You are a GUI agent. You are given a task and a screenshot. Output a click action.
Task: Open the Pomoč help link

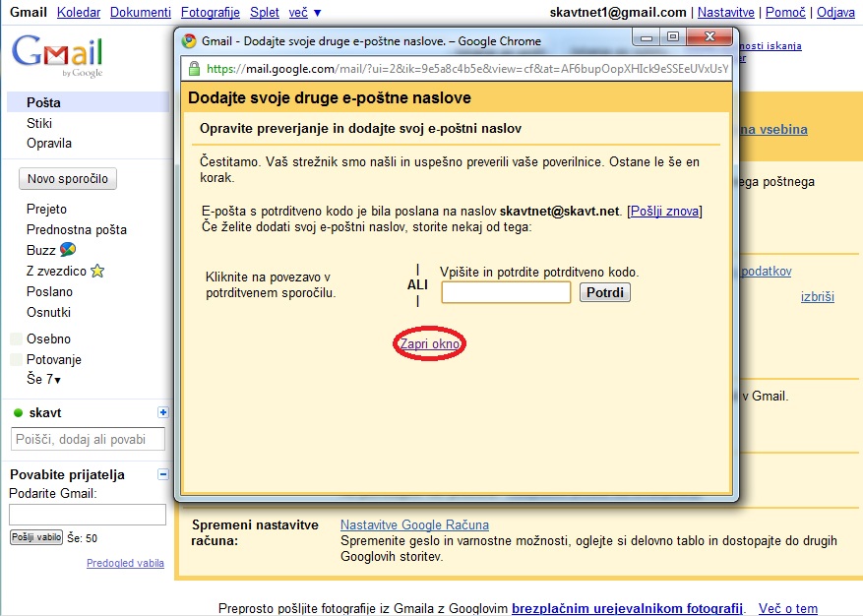(785, 12)
